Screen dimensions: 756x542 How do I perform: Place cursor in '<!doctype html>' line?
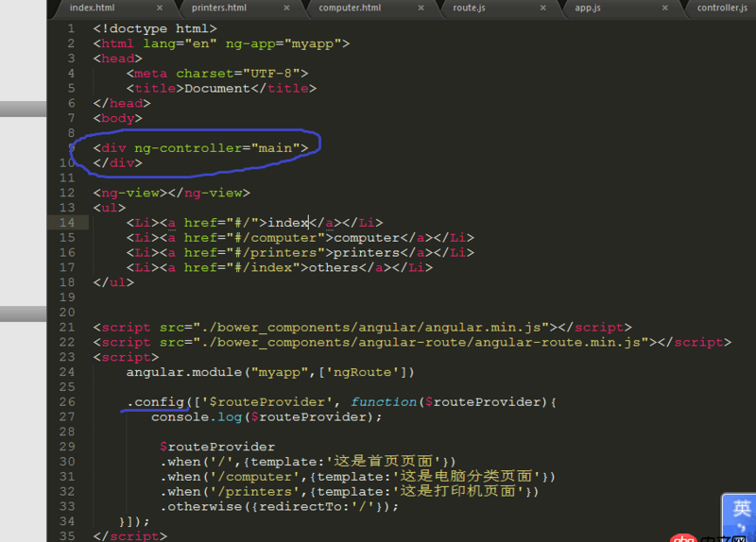click(x=155, y=29)
